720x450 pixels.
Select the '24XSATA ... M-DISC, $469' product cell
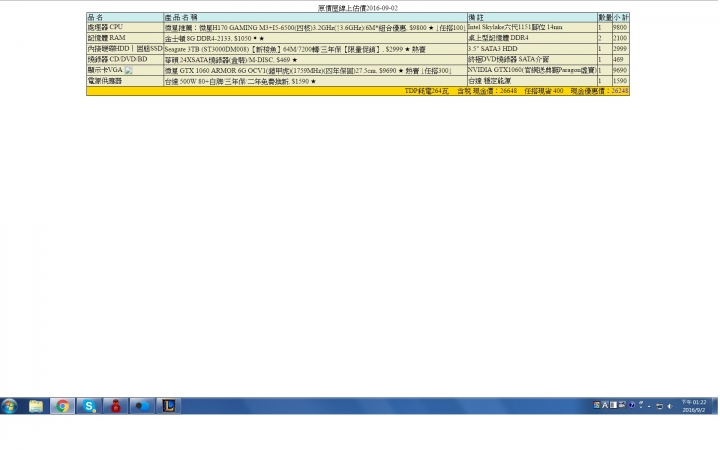pyautogui.click(x=315, y=60)
